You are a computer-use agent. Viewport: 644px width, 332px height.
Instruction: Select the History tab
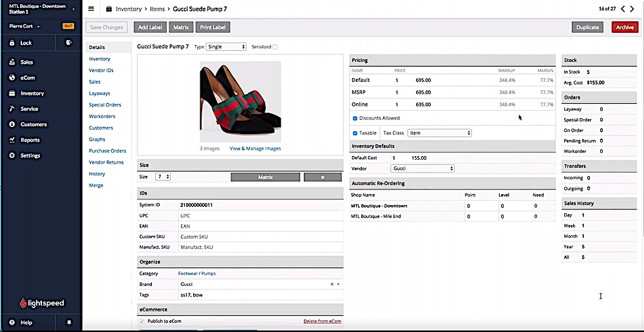(x=97, y=174)
